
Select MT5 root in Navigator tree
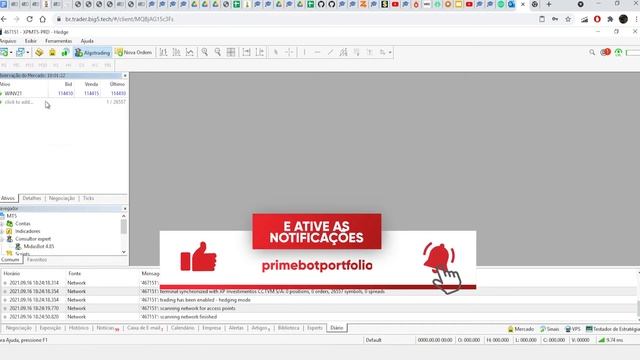coord(11,216)
